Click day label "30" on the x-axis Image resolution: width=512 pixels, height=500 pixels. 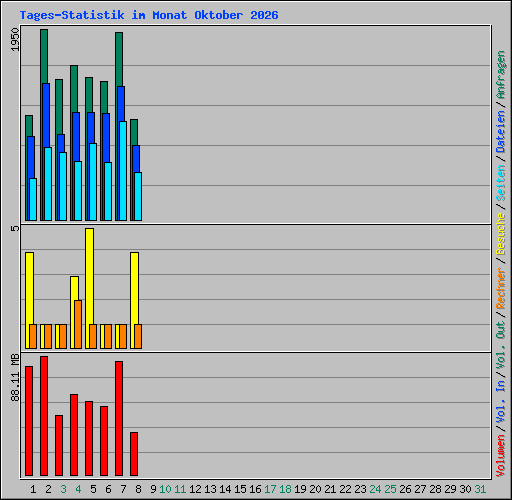465,489
